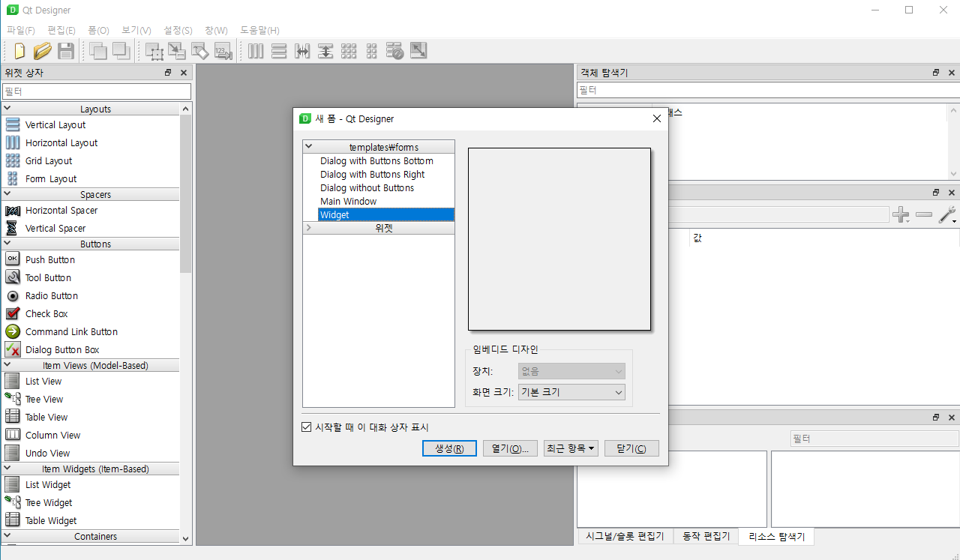Click the 열기(O)... button
The image size is (960, 560).
pyautogui.click(x=510, y=448)
